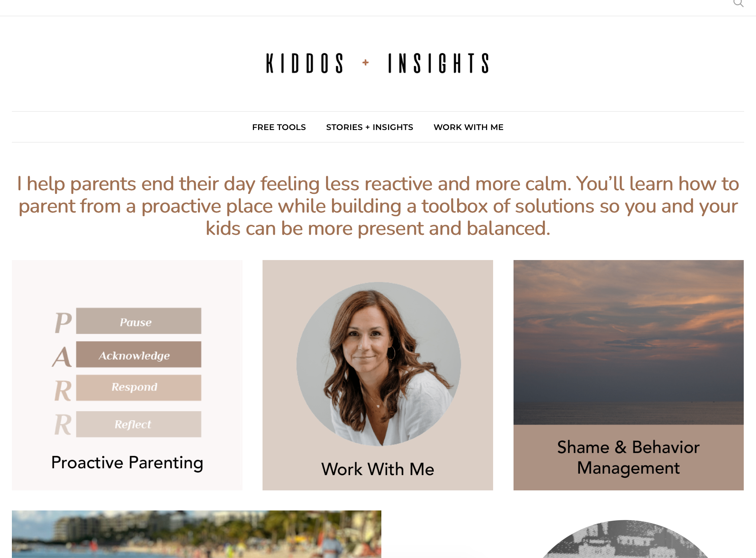The height and width of the screenshot is (558, 756).
Task: Click the Respond bar in PARR graphic
Action: pyautogui.click(x=139, y=387)
